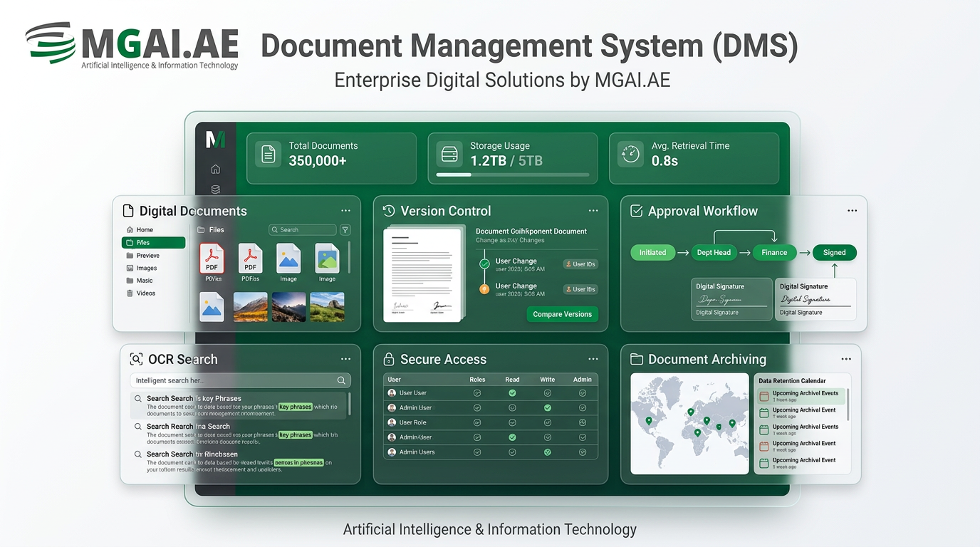Click the Finance workflow step
This screenshot has width=980, height=547.
(x=774, y=252)
